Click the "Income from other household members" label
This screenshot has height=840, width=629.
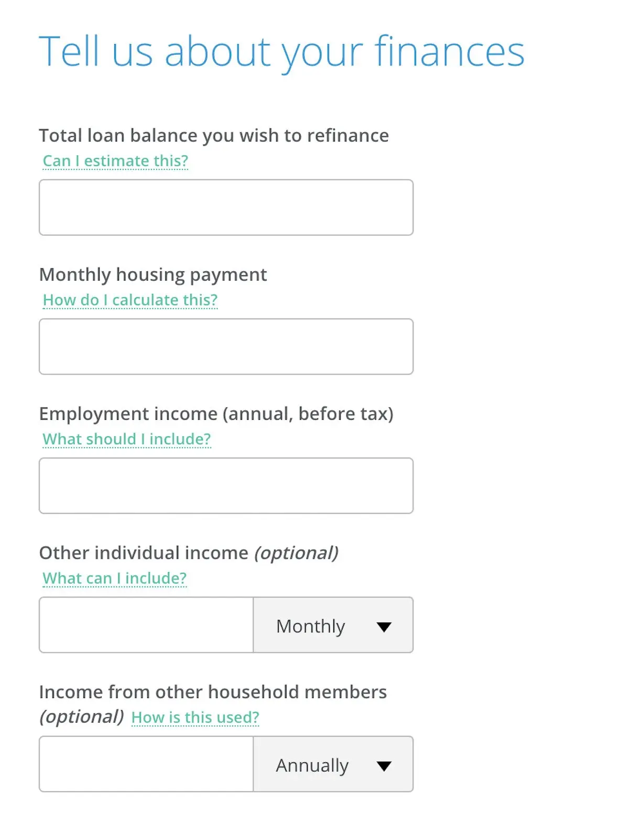coord(213,692)
